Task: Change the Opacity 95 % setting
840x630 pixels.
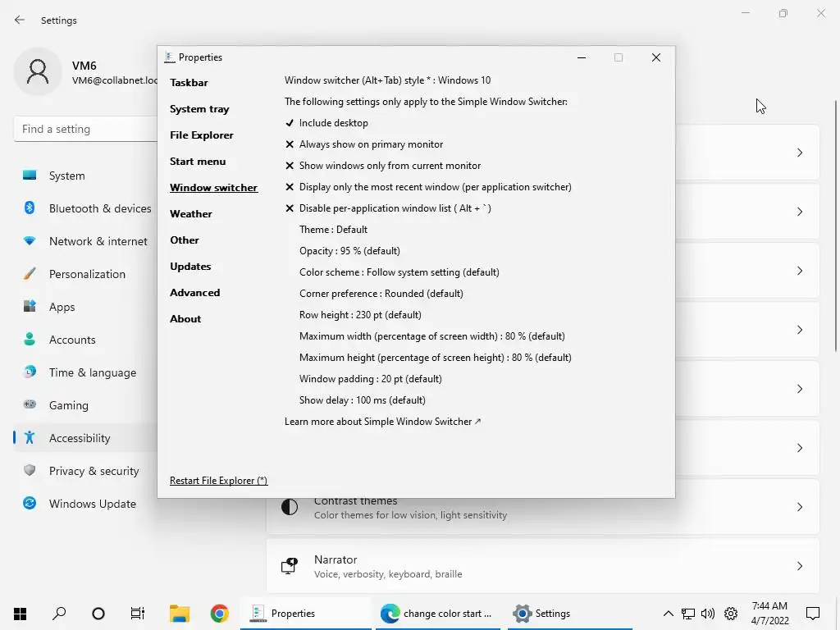Action: click(x=349, y=251)
